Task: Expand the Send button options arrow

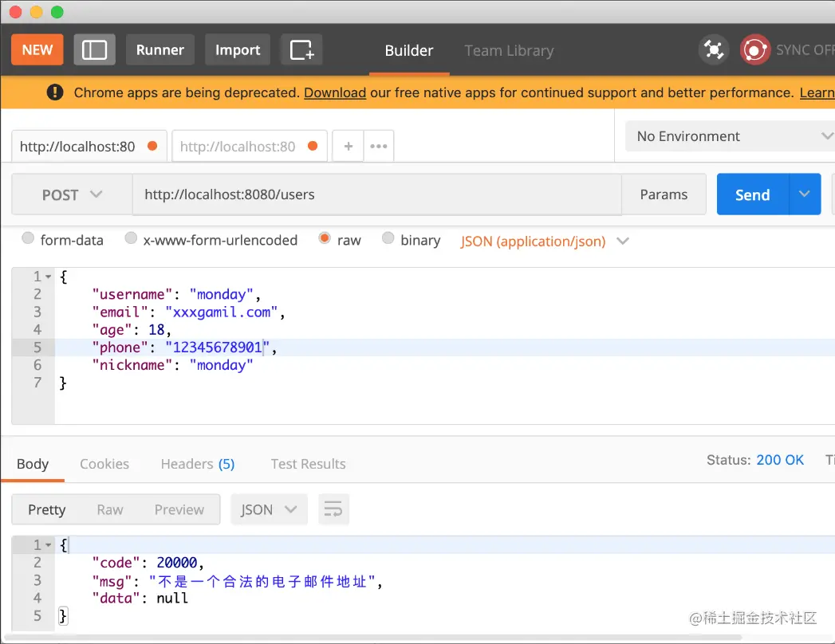Action: pyautogui.click(x=804, y=194)
